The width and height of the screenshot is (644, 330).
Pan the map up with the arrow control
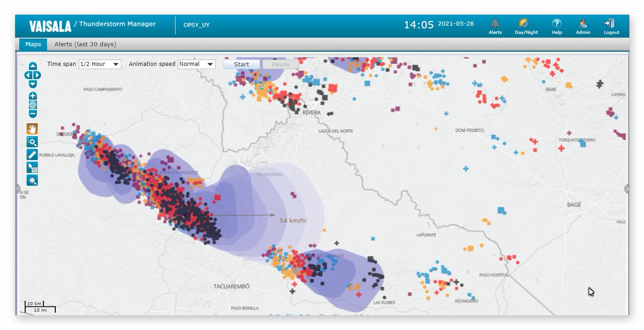pos(33,66)
